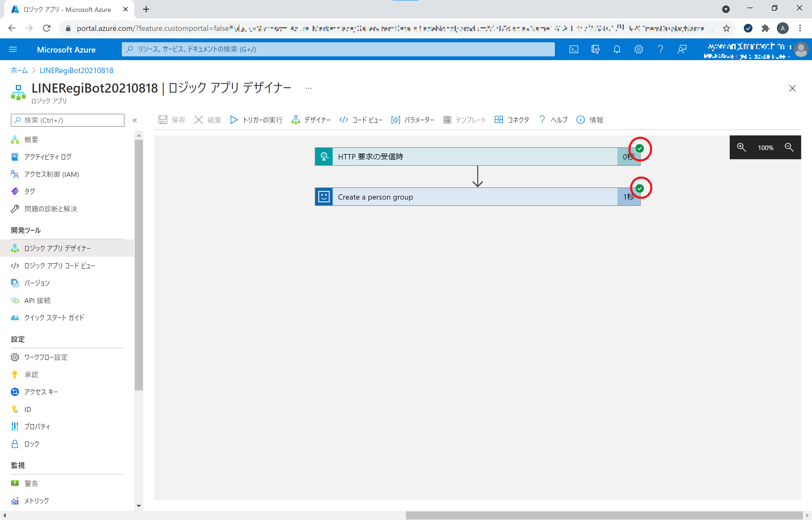The image size is (812, 520).
Task: Zoom out using the canvas zoom control
Action: [x=789, y=147]
